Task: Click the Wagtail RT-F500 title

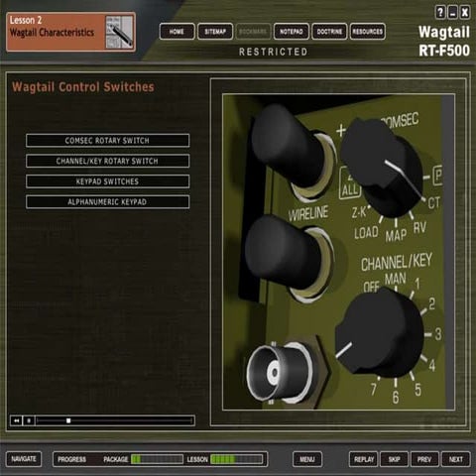Action: [444, 42]
